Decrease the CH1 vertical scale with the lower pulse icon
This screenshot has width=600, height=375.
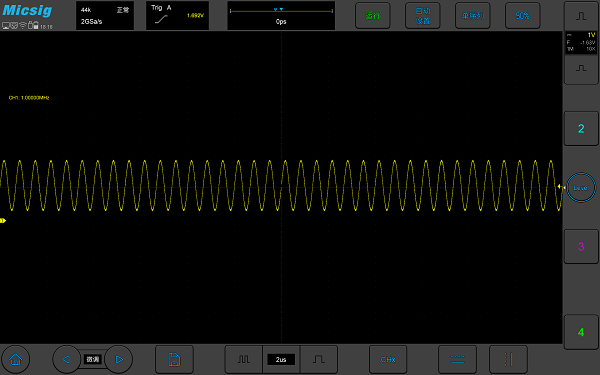tap(581, 69)
